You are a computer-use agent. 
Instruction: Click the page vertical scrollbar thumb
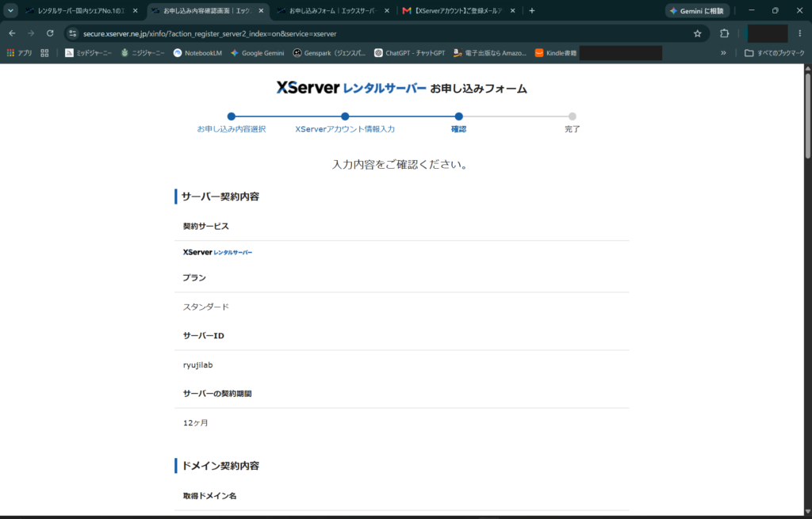[807, 116]
